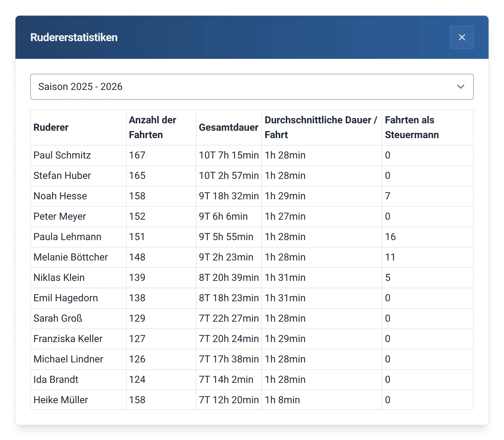Click Niklas Klein's Steuermann count 5
504x440 pixels.
pos(388,277)
